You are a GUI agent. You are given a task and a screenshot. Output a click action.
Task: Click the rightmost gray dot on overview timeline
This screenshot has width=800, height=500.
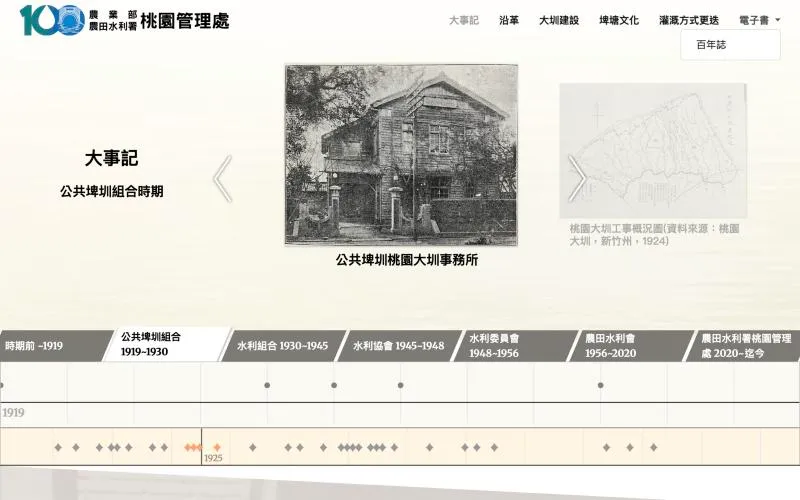[x=601, y=385]
